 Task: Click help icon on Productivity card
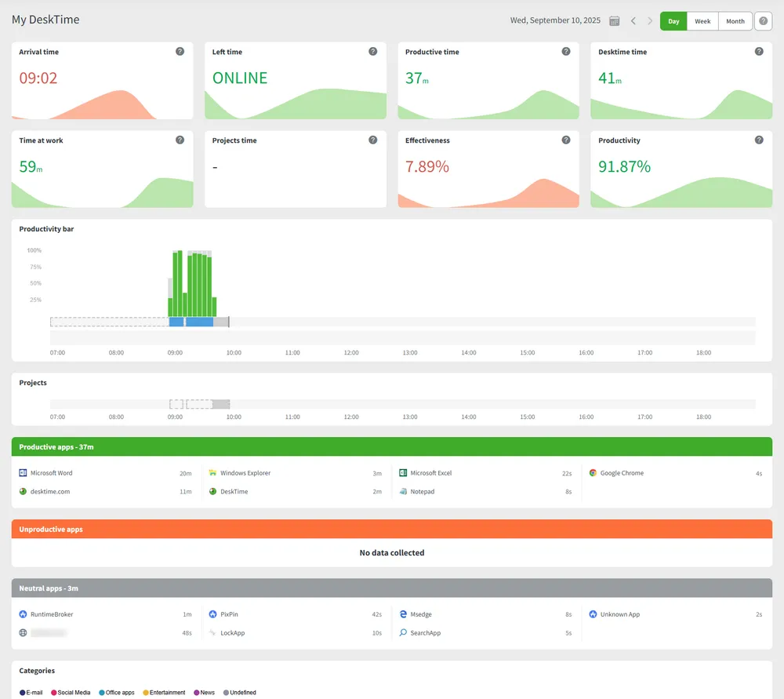759,140
